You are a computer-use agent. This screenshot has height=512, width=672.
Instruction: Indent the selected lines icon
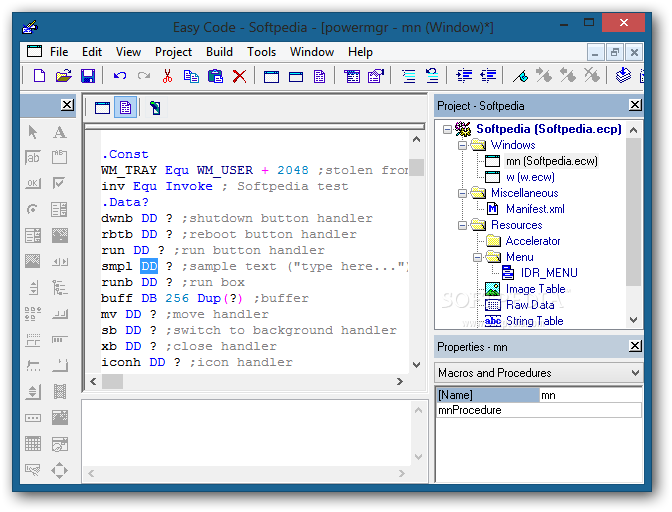464,76
